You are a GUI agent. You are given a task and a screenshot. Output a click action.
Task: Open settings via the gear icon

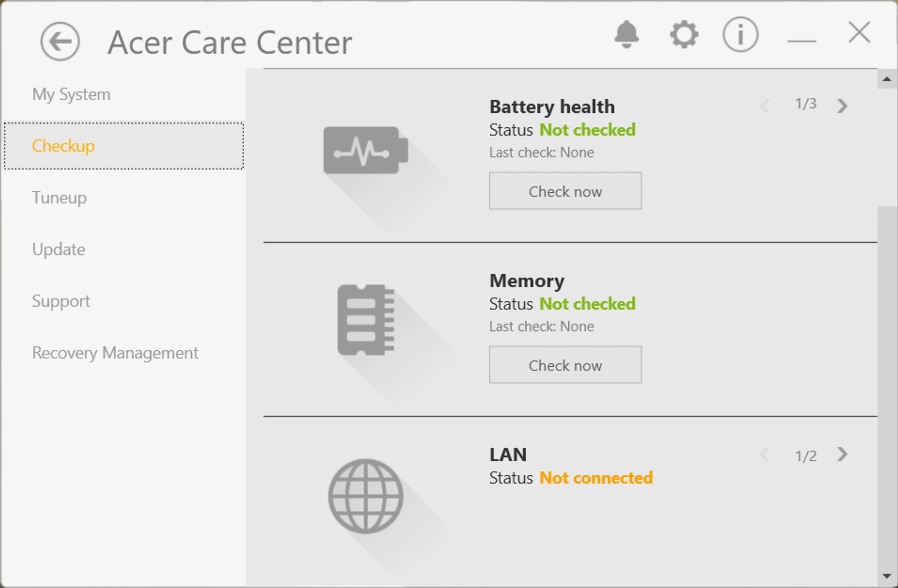pyautogui.click(x=684, y=34)
